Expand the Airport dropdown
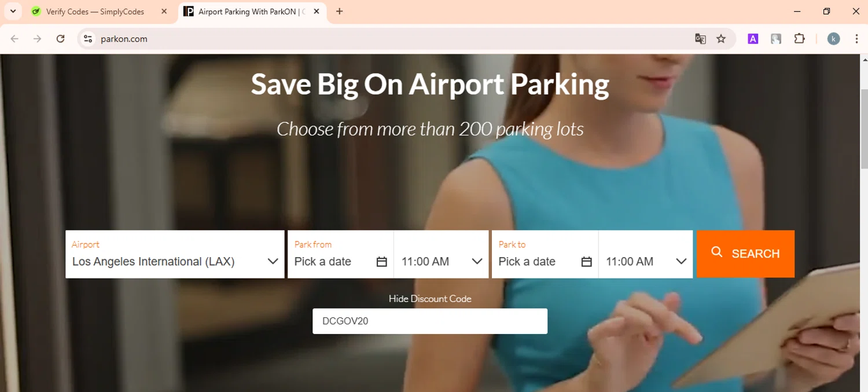Screen dimensions: 868x392 coord(175,254)
